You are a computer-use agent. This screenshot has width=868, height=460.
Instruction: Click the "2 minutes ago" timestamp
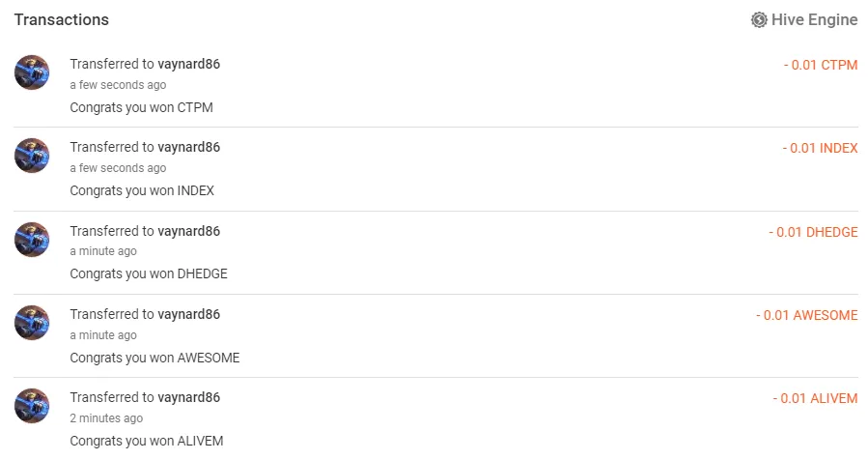(106, 418)
